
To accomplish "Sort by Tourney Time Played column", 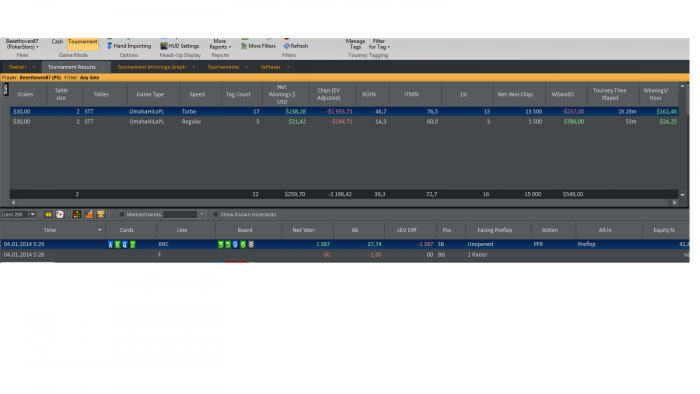I will pyautogui.click(x=610, y=95).
